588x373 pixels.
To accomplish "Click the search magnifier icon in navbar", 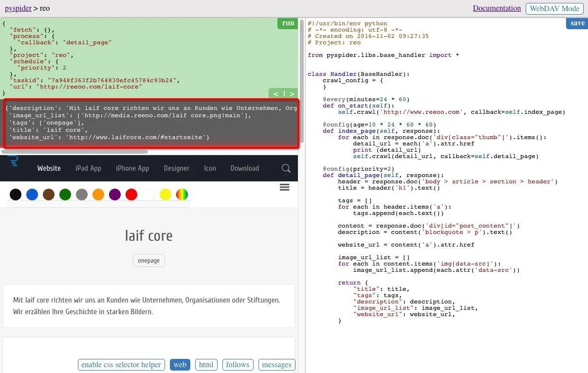I will coord(286,168).
